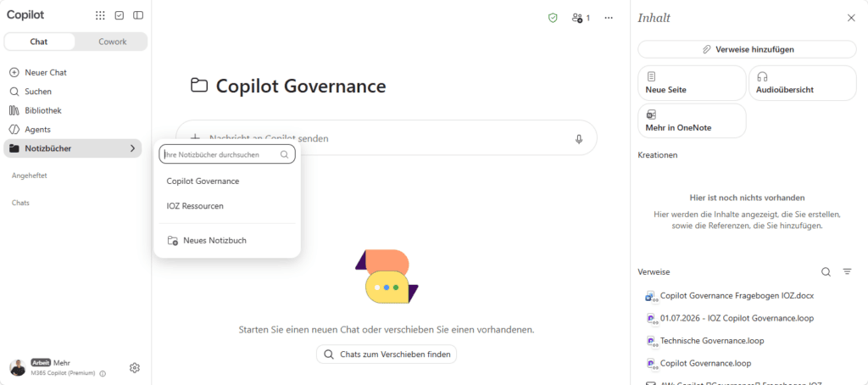This screenshot has width=868, height=385.
Task: Click Mehr next to Arbeit badge
Action: click(x=61, y=363)
